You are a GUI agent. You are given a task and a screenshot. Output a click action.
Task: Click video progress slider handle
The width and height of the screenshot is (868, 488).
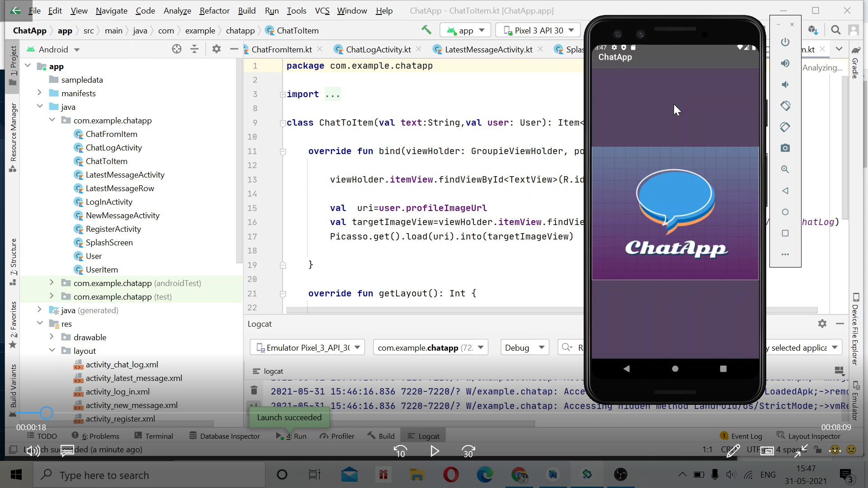click(46, 413)
